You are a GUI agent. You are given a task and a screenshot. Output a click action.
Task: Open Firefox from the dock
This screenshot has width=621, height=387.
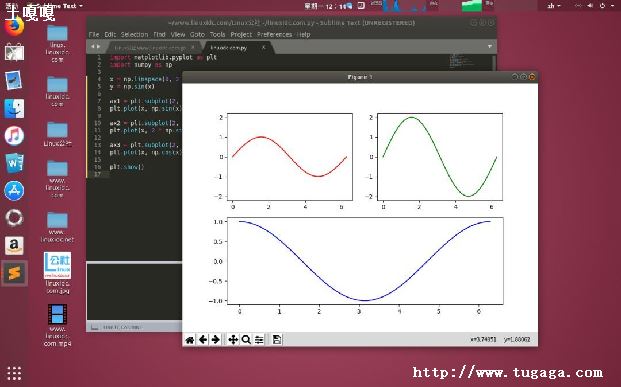point(14,27)
